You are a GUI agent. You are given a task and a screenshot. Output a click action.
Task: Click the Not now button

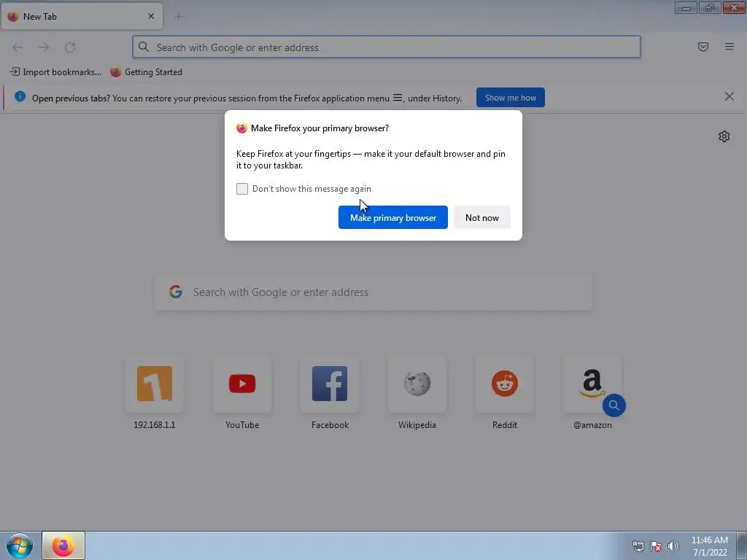(482, 217)
